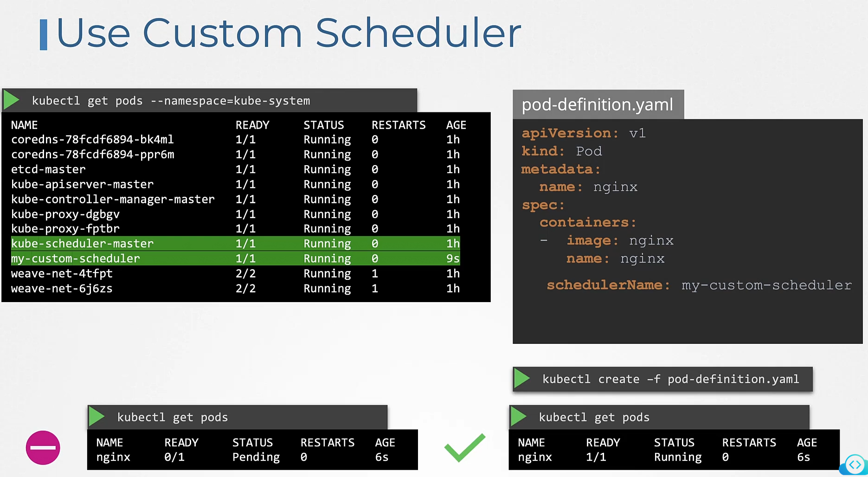The image size is (868, 477).
Task: Click green arrow beside right kubectl get pods
Action: pos(518,417)
